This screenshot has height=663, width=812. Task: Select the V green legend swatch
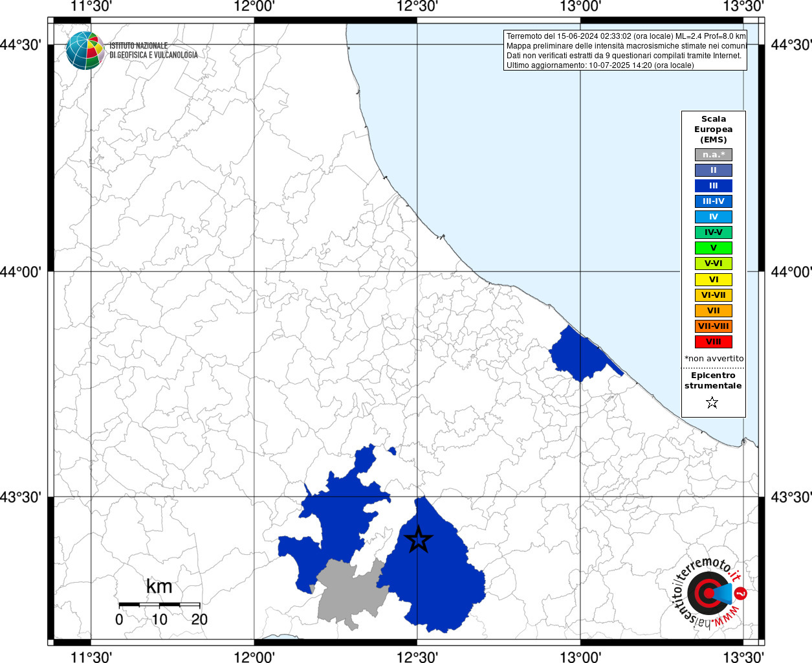(x=714, y=248)
